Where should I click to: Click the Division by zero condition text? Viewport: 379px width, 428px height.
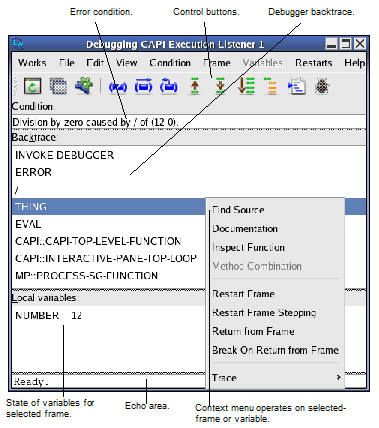click(95, 122)
